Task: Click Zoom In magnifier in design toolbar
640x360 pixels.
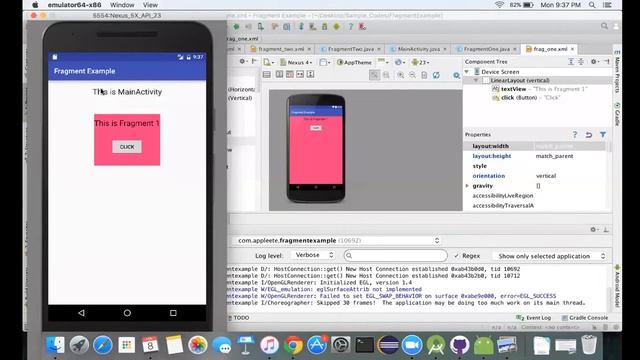Action: tap(400, 75)
